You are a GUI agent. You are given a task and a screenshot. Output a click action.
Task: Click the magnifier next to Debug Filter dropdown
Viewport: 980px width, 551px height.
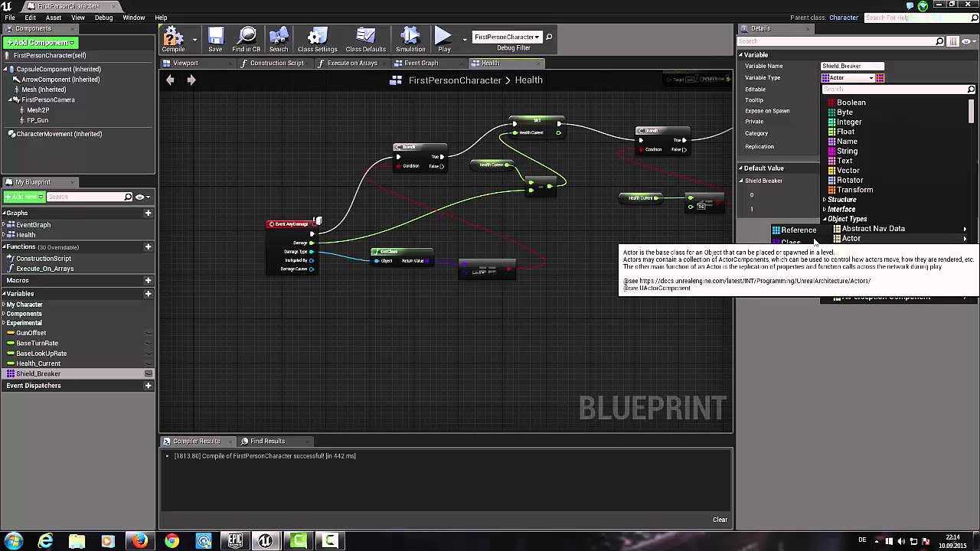[549, 37]
